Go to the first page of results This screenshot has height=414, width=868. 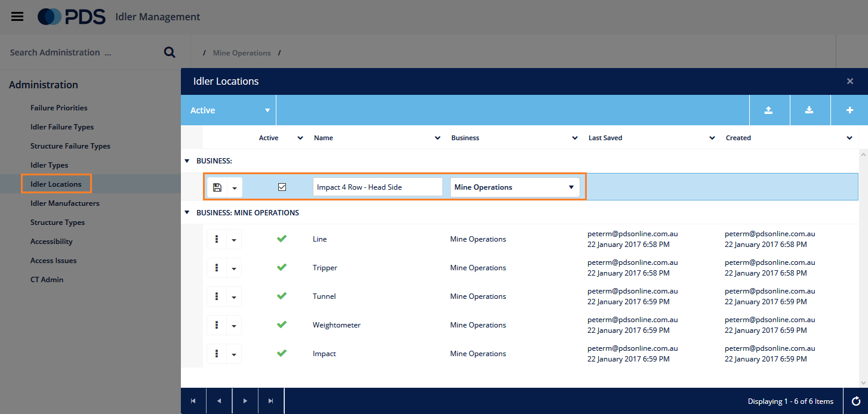click(193, 401)
